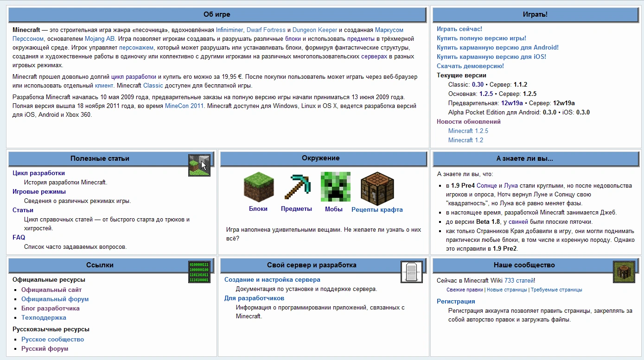Open the Играть сейчас! link

coord(459,29)
